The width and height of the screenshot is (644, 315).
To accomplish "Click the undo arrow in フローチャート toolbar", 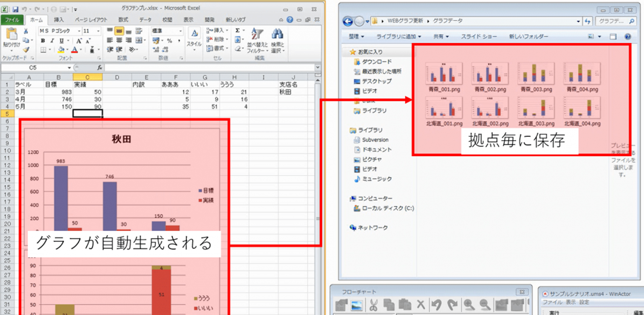I will (436, 305).
